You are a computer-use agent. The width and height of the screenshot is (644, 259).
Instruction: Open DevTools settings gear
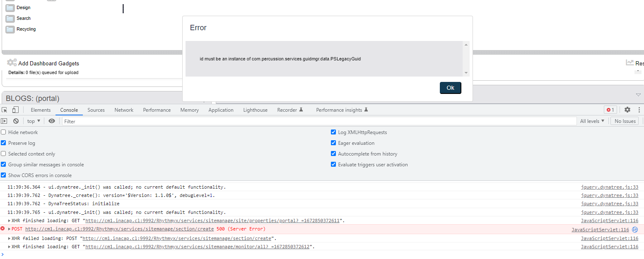[627, 110]
